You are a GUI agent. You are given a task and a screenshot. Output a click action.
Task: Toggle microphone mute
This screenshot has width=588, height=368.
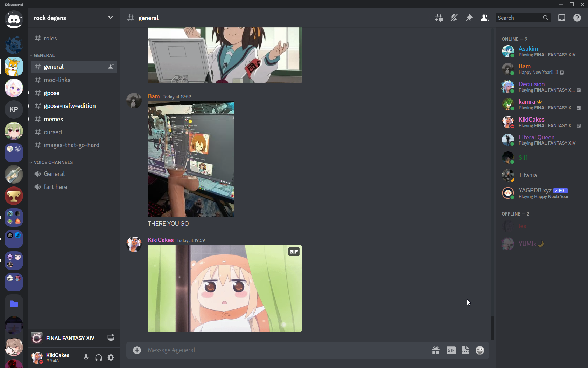coord(86,357)
